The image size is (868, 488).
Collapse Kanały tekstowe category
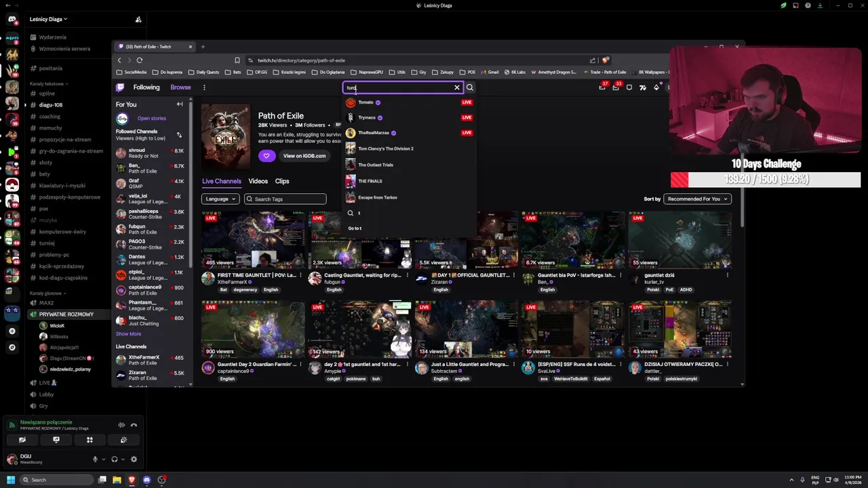point(49,84)
